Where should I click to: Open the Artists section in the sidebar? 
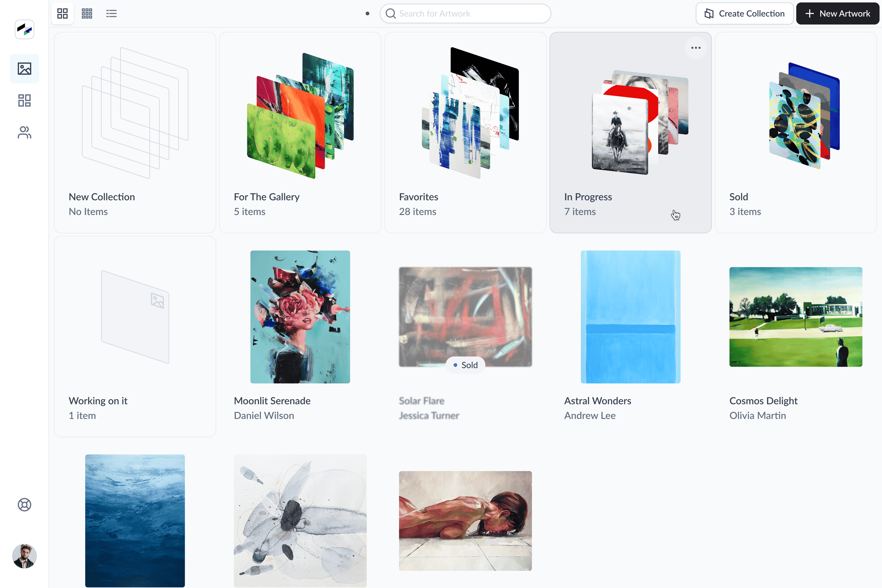[x=24, y=132]
